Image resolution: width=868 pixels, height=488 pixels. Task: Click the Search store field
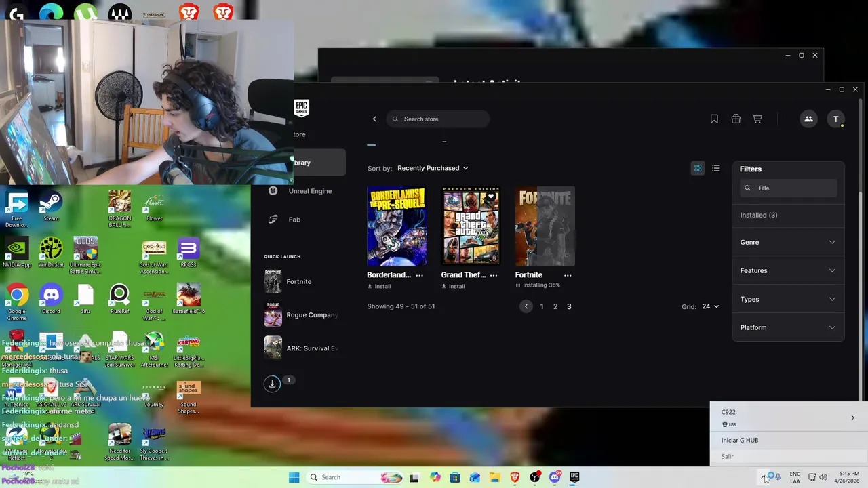438,119
